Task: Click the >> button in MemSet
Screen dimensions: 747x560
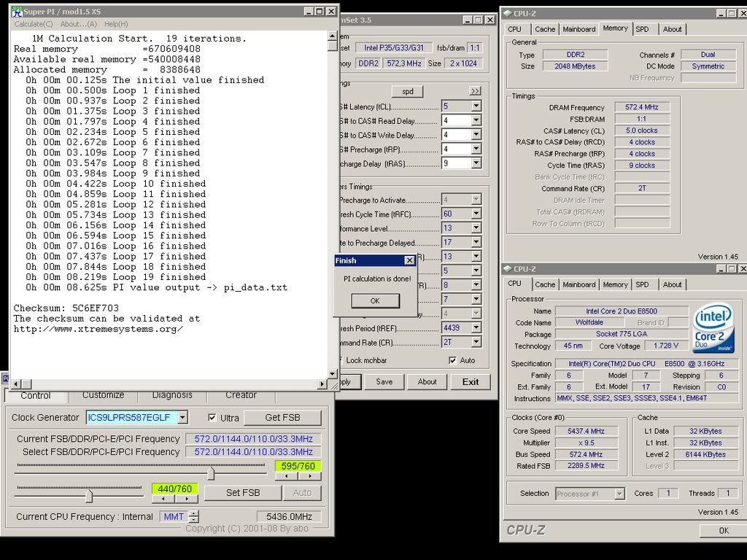Action: click(475, 91)
